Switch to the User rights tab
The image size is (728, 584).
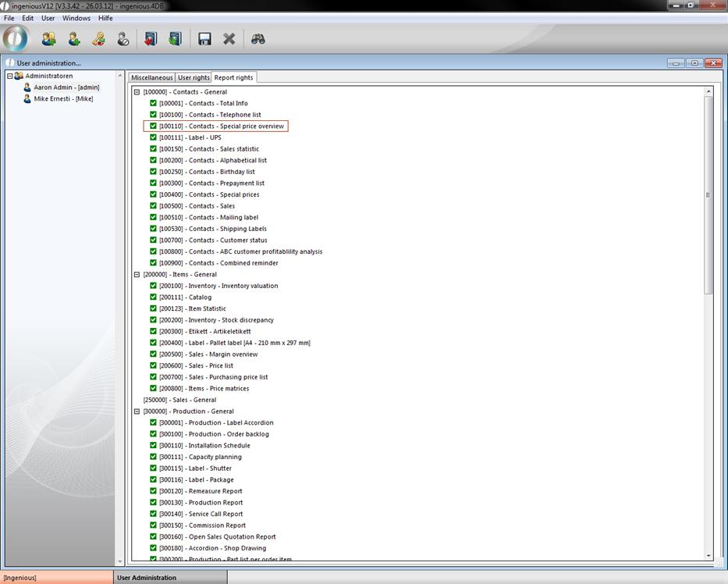pyautogui.click(x=194, y=78)
